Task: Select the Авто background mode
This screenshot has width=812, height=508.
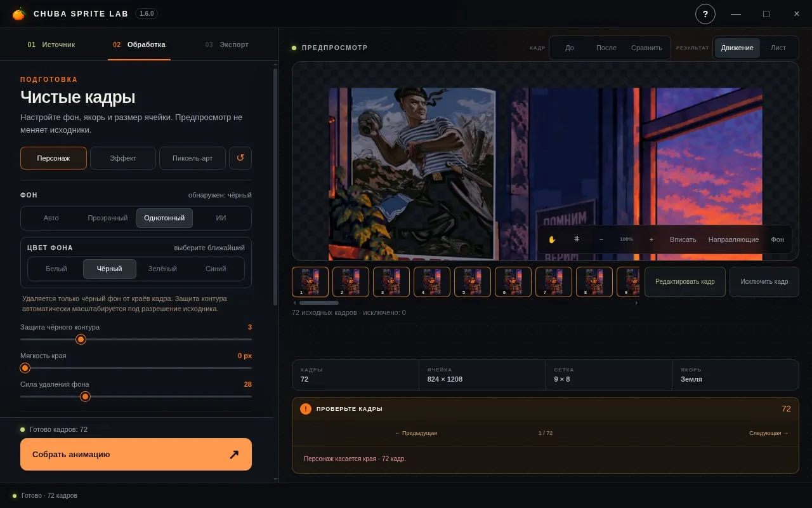Action: coord(51,218)
